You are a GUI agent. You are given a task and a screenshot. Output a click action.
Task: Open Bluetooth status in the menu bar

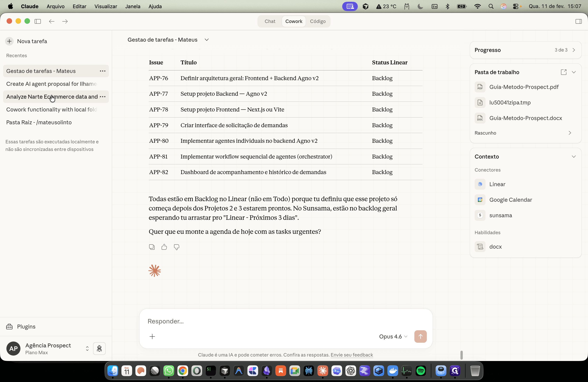click(447, 6)
